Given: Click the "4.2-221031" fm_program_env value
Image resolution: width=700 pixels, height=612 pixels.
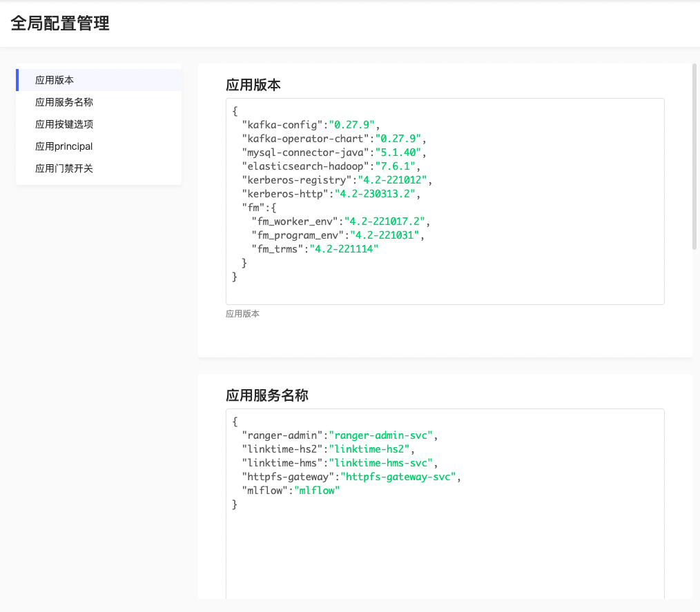Looking at the screenshot, I should coord(385,235).
